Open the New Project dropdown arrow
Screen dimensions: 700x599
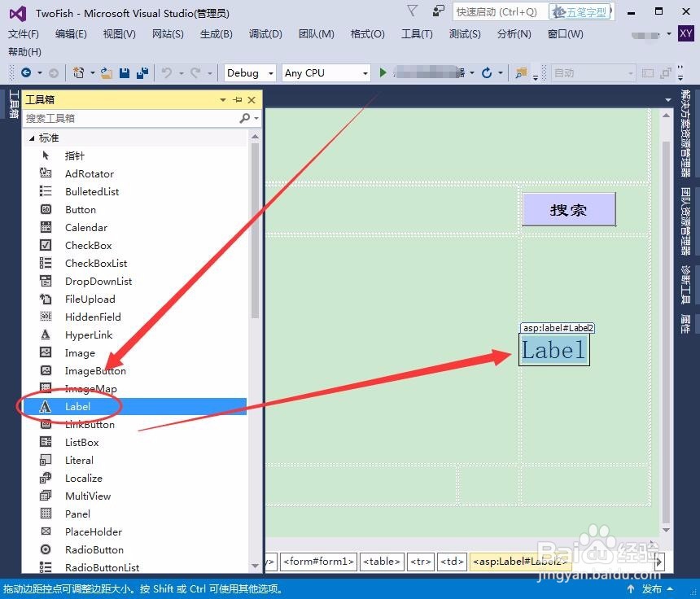(93, 72)
